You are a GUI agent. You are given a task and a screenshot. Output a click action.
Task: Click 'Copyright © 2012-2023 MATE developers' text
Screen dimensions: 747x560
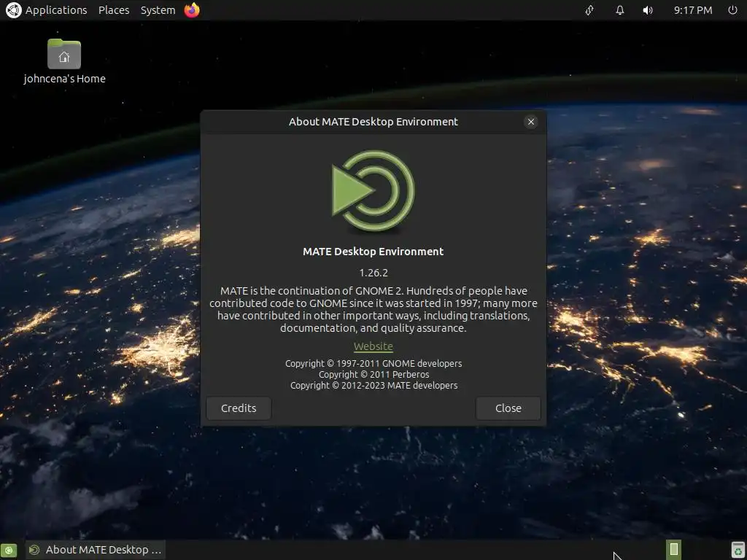click(x=374, y=385)
